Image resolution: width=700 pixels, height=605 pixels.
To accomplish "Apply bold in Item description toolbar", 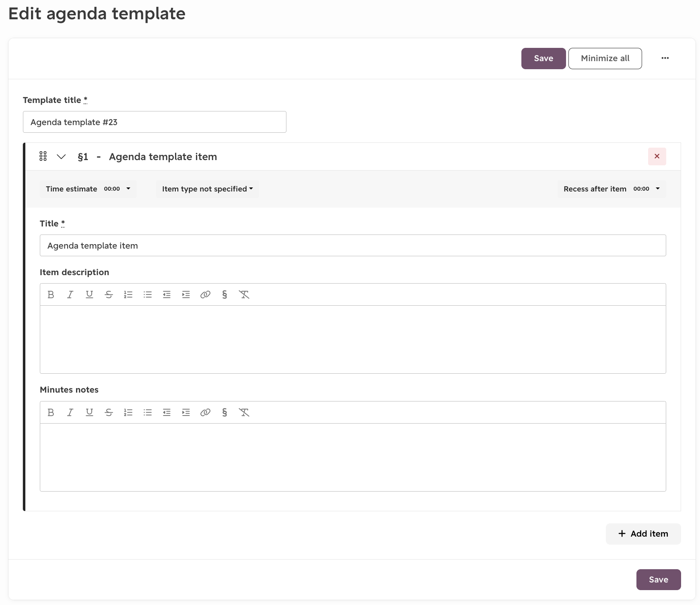I will pos(51,294).
